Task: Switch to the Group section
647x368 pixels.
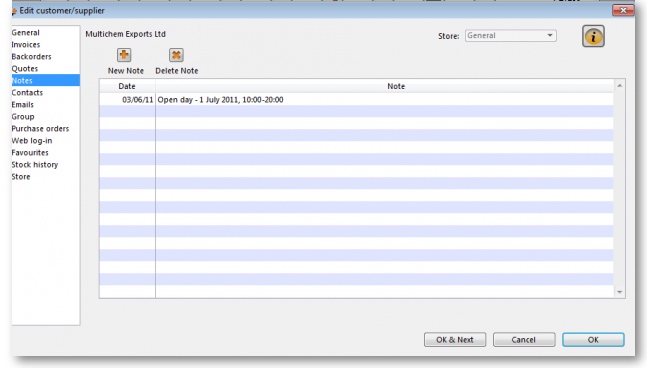Action: pos(23,116)
